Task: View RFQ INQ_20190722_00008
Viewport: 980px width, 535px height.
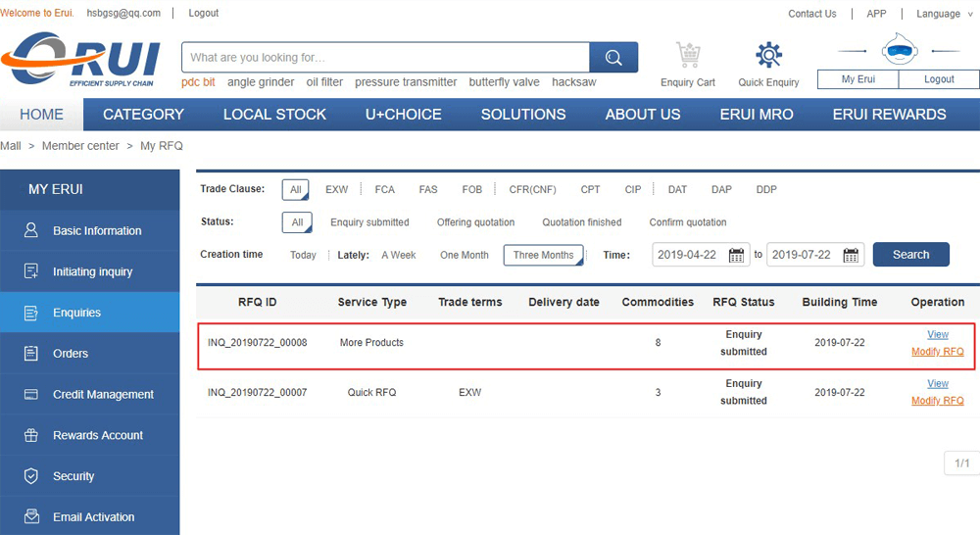Action: pos(938,334)
